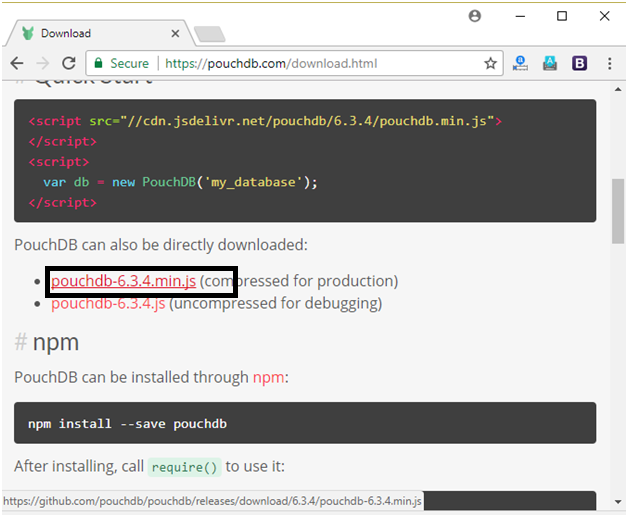This screenshot has width=628, height=517.
Task: Click the require() inline code
Action: (x=185, y=467)
